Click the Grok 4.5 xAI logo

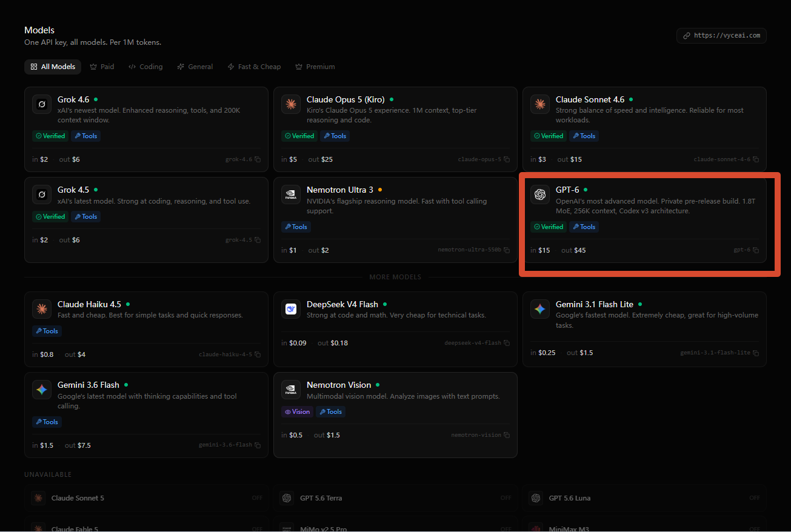coord(42,195)
